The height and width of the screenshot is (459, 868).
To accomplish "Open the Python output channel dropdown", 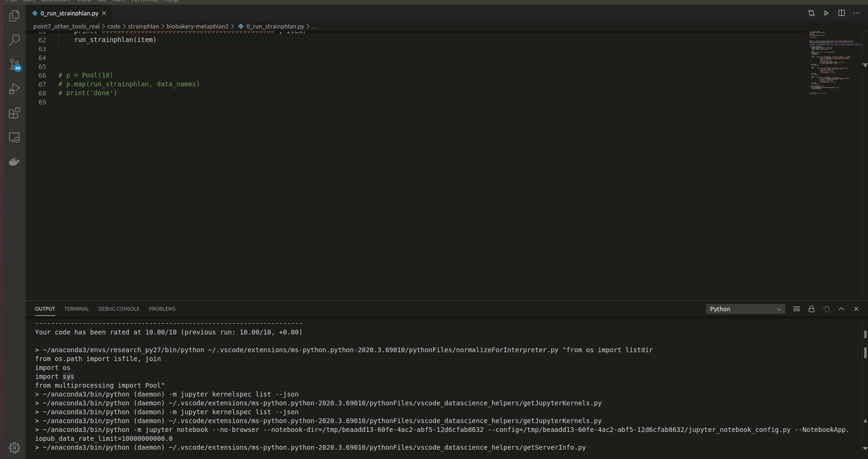I will (745, 309).
